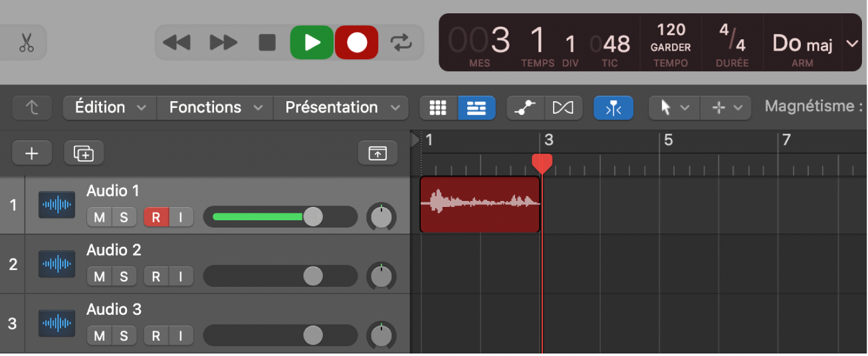Solo the Audio 1 track
Viewport: 868px width, 356px height.
point(124,217)
